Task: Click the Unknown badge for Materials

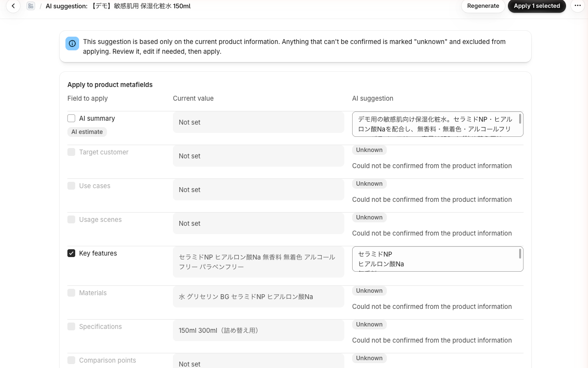Action: point(369,291)
